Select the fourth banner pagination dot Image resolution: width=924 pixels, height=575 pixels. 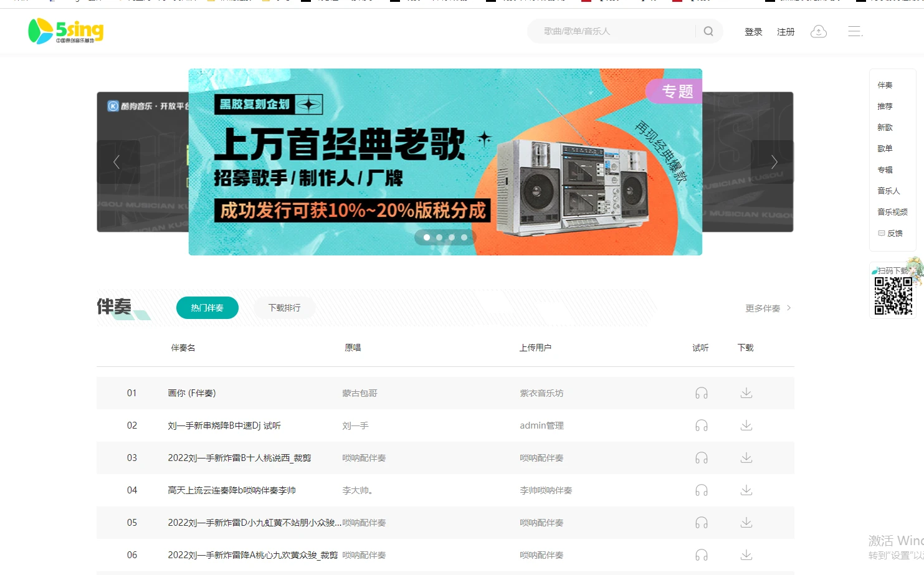tap(464, 237)
